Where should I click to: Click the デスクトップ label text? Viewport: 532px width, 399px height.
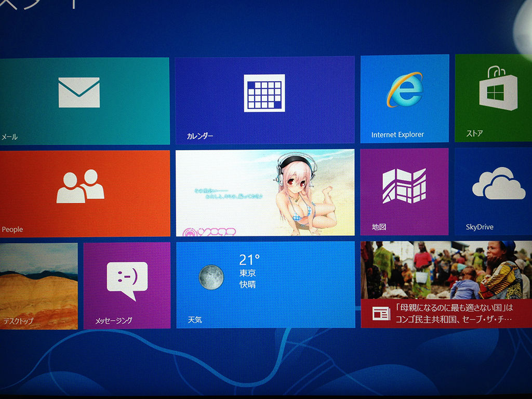point(18,321)
